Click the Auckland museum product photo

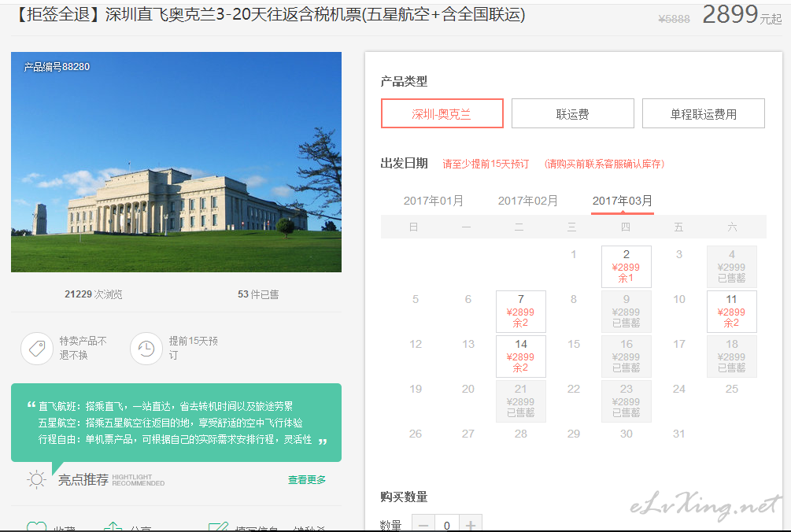(176, 162)
